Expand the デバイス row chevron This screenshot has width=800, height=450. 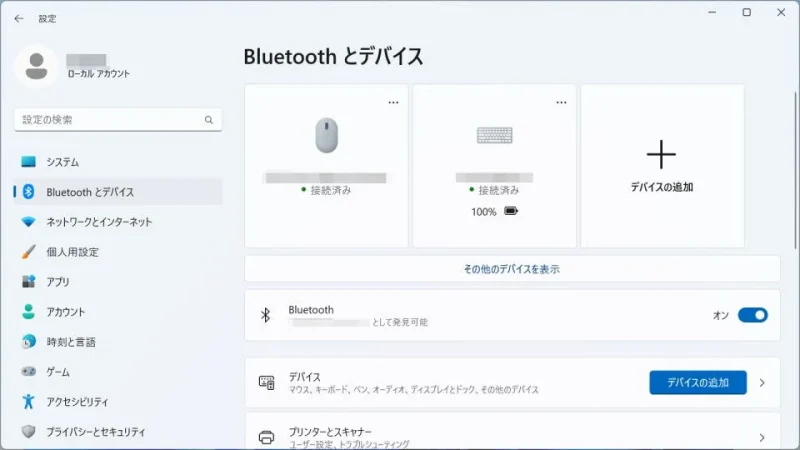762,383
